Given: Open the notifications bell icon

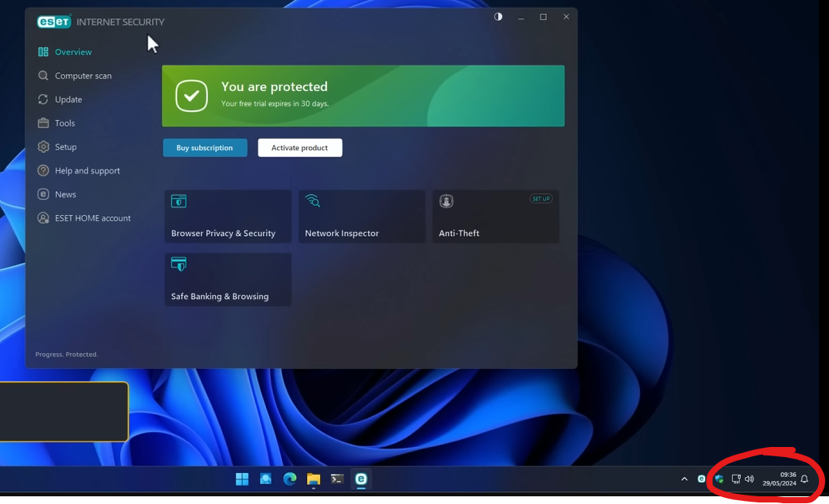Looking at the screenshot, I should coord(804,479).
